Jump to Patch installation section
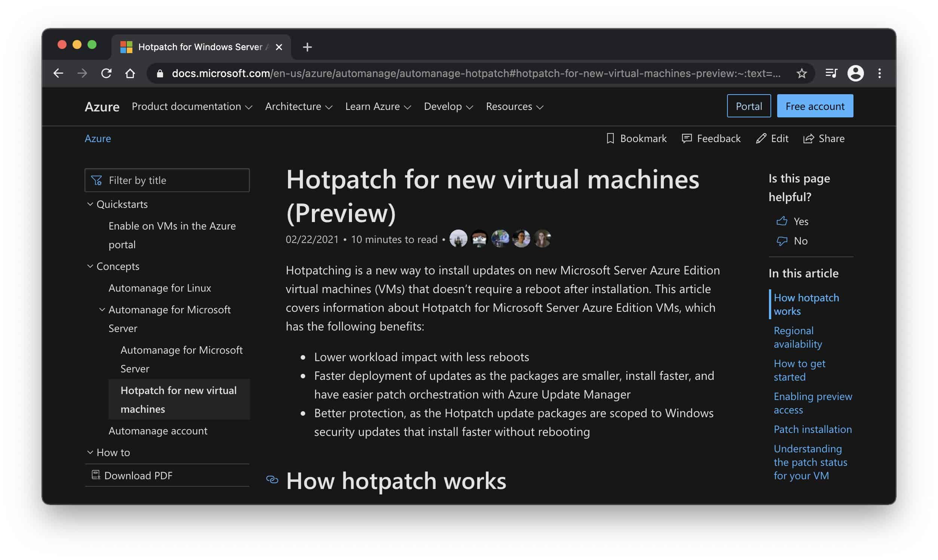The image size is (938, 560). pos(813,429)
